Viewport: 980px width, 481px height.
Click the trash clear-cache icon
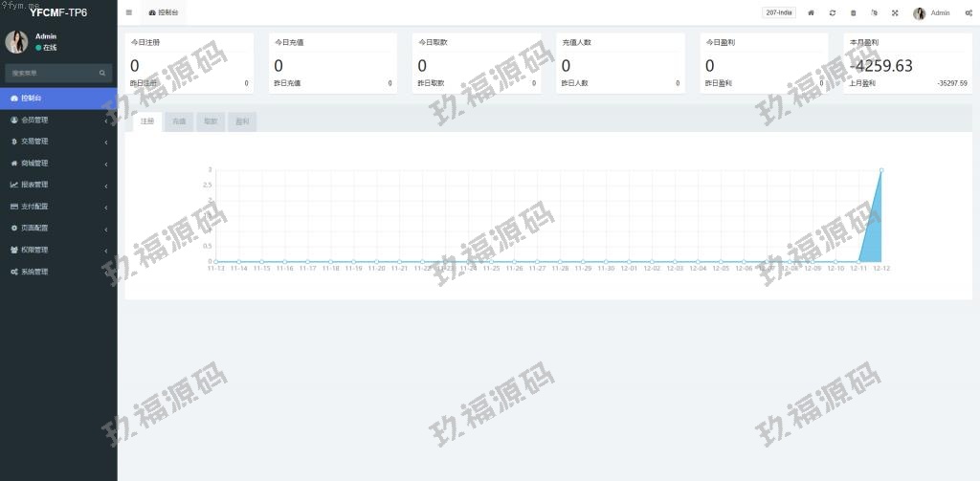(x=853, y=12)
